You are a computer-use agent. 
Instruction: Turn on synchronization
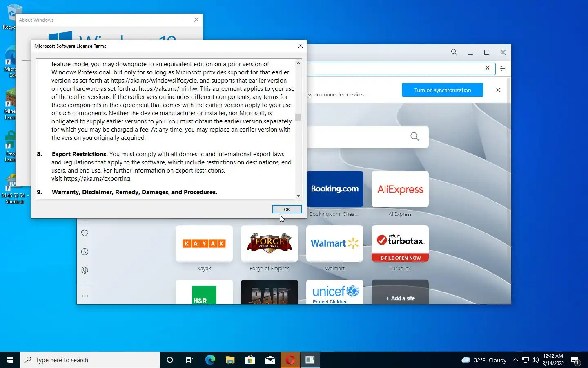pyautogui.click(x=443, y=90)
